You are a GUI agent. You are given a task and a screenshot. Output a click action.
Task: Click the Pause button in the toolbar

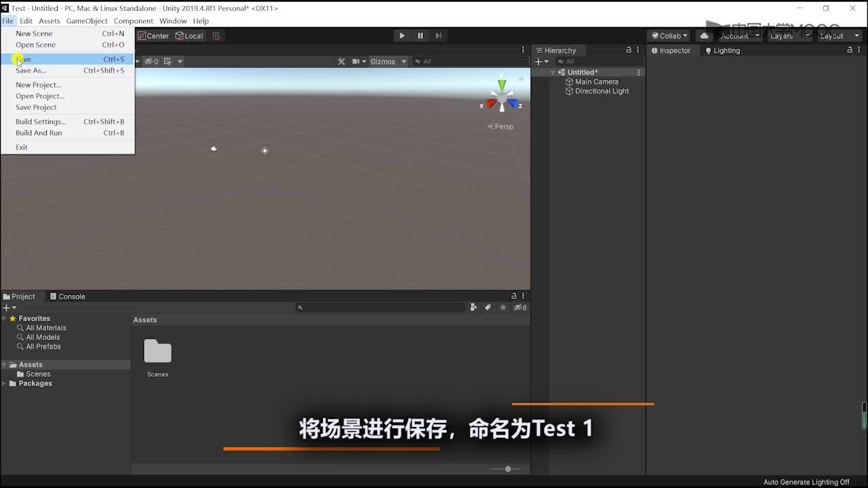pos(420,36)
